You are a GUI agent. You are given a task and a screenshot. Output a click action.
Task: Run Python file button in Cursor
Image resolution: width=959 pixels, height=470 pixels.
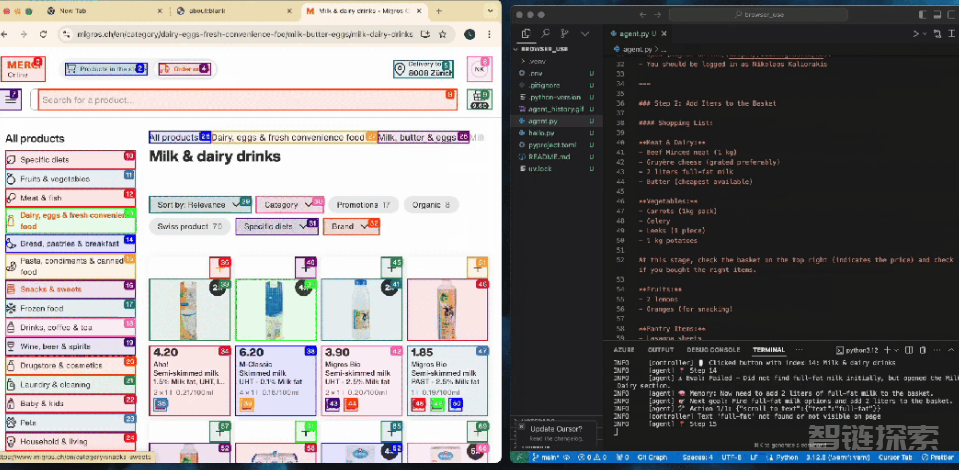[x=916, y=34]
